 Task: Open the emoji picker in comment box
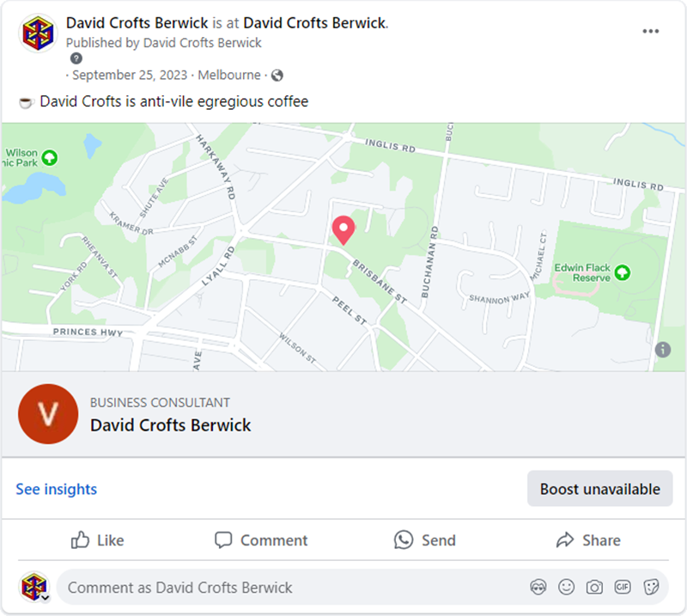pyautogui.click(x=566, y=587)
